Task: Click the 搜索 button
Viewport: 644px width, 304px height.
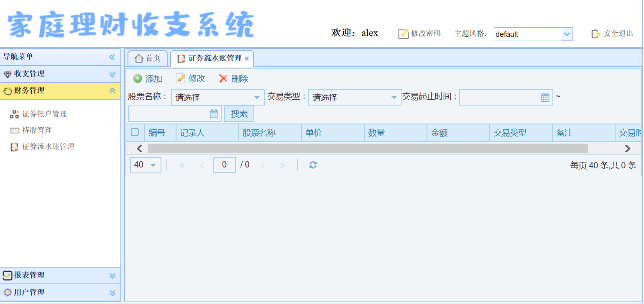Action: pyautogui.click(x=239, y=114)
